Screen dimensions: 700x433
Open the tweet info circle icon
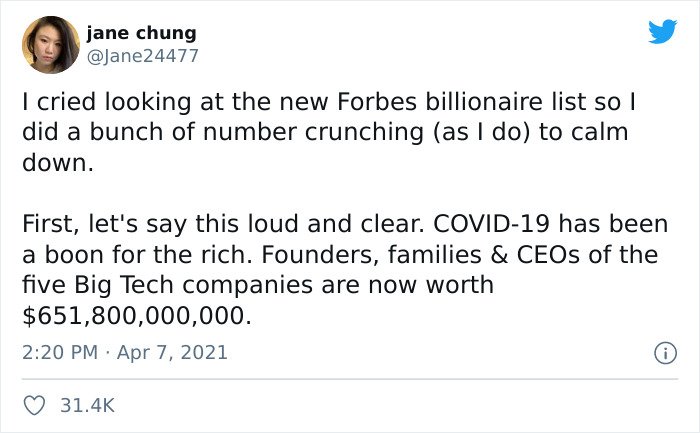point(665,353)
